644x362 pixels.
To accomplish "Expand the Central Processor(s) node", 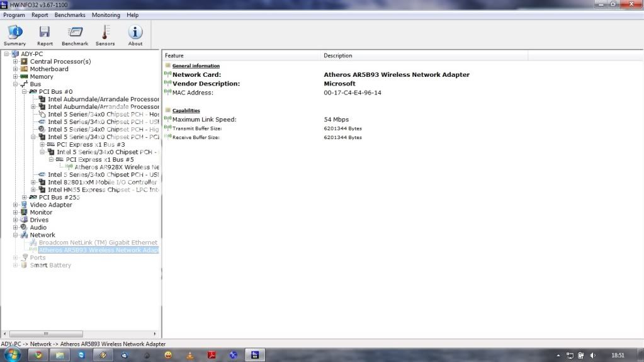I will coord(16,62).
